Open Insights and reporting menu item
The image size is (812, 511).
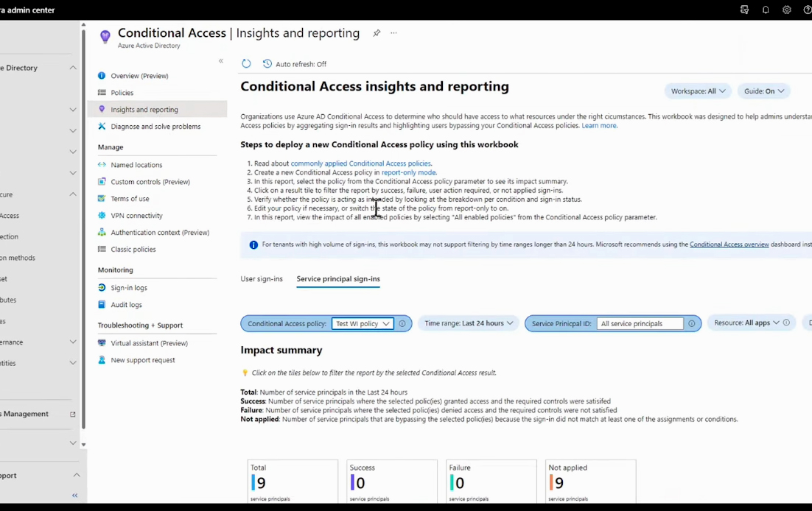click(x=158, y=109)
